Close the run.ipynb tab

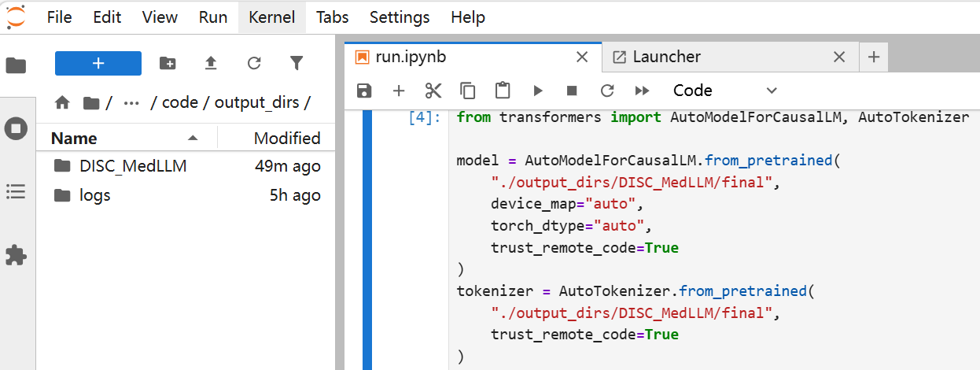pyautogui.click(x=582, y=57)
